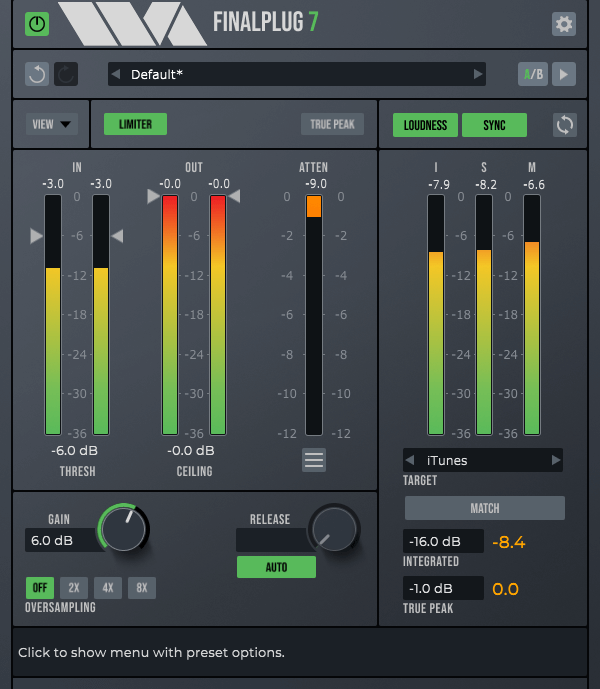Open the attenuation meter menu icon
This screenshot has width=600, height=689.
click(x=314, y=460)
